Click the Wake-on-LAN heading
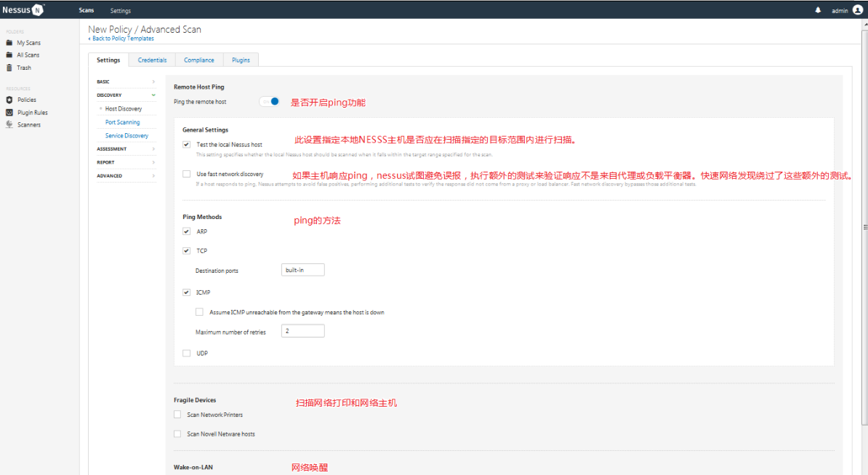The height and width of the screenshot is (475, 868). (193, 467)
